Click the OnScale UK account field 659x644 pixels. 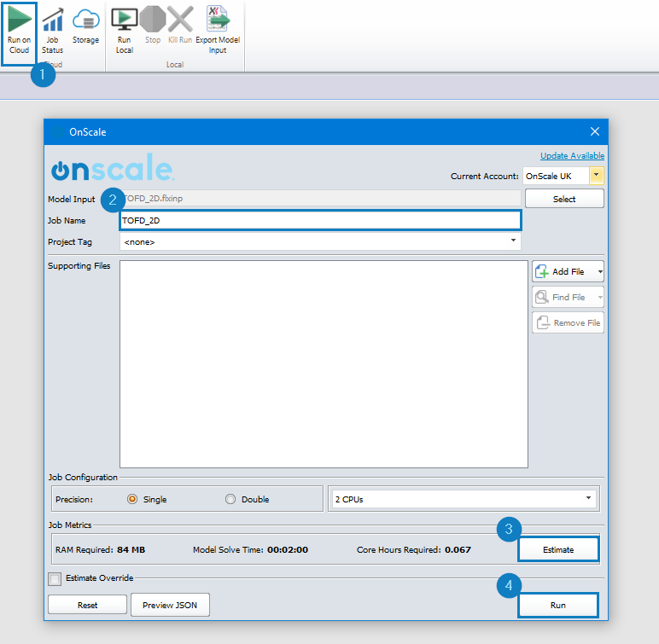556,176
